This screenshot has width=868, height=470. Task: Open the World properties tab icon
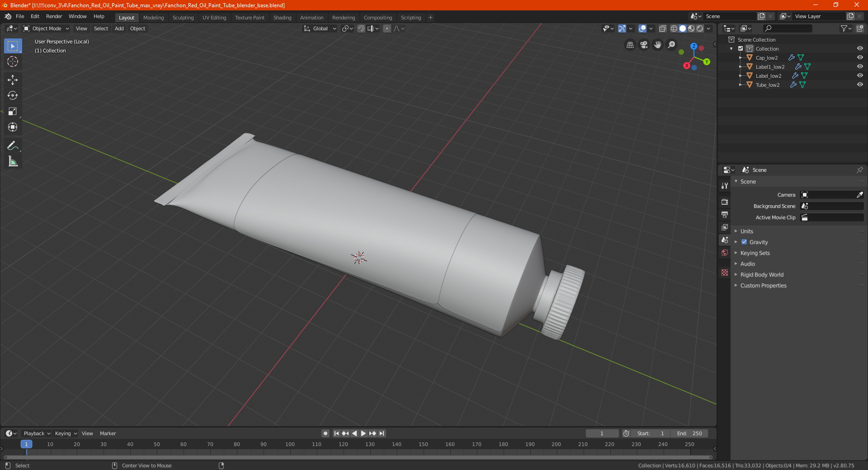[x=725, y=253]
